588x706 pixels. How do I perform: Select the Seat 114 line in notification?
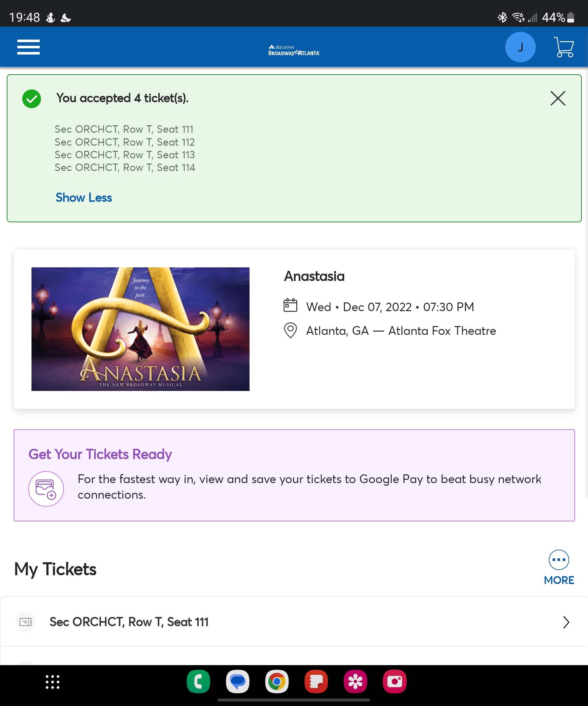[x=125, y=167]
